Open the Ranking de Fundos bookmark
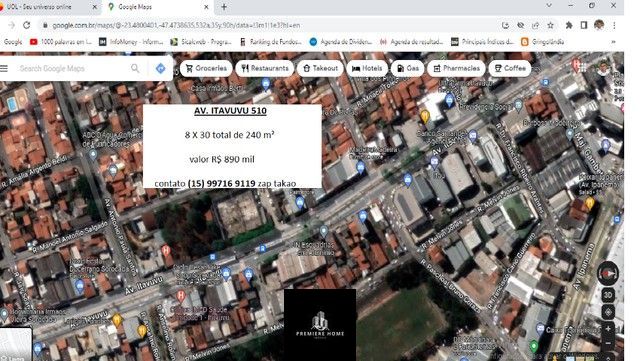 point(271,42)
